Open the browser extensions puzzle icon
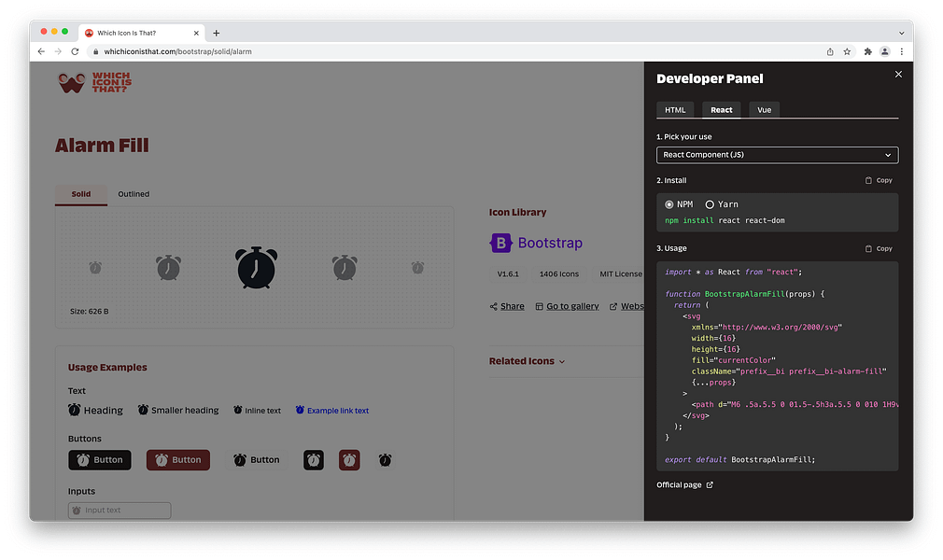Screen dimensions: 943x560 coord(867,51)
